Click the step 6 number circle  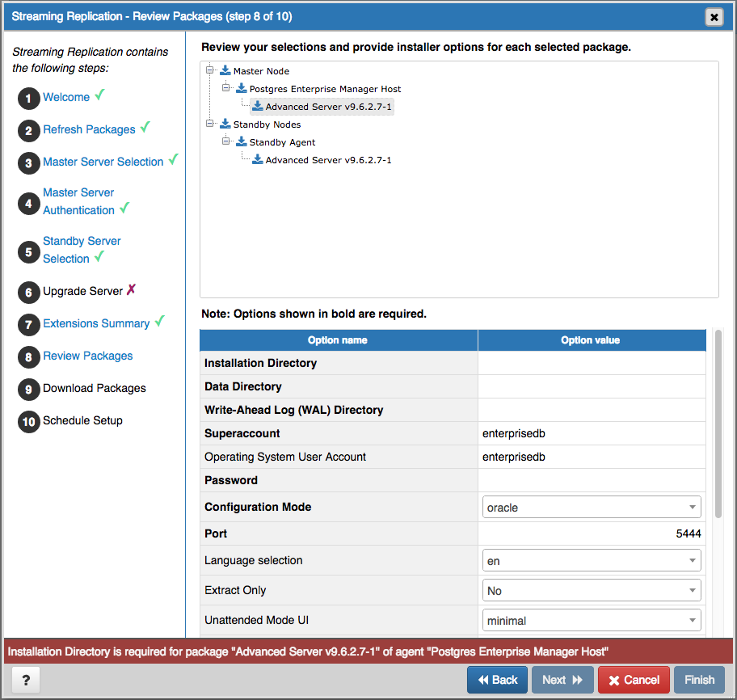coord(28,293)
